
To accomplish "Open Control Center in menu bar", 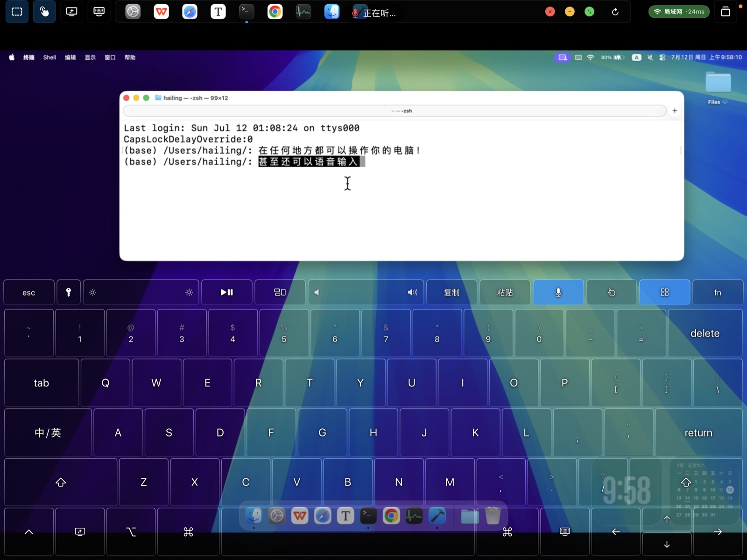I will point(662,57).
